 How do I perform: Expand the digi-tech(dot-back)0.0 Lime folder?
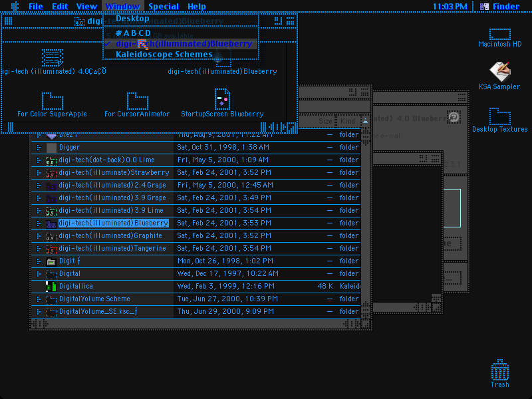pos(39,160)
